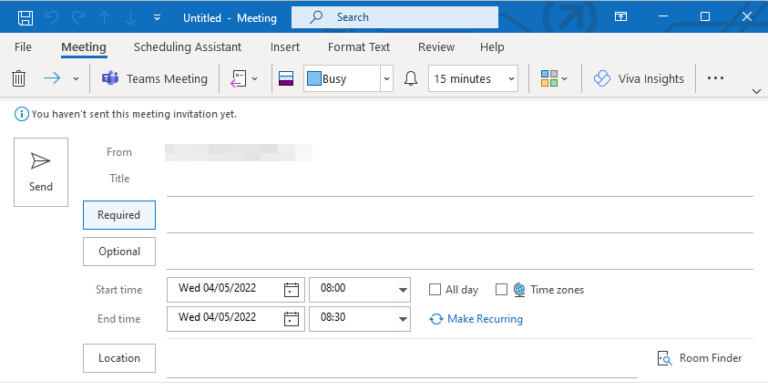Open the End time calendar picker icon
The height and width of the screenshot is (391, 768).
291,319
